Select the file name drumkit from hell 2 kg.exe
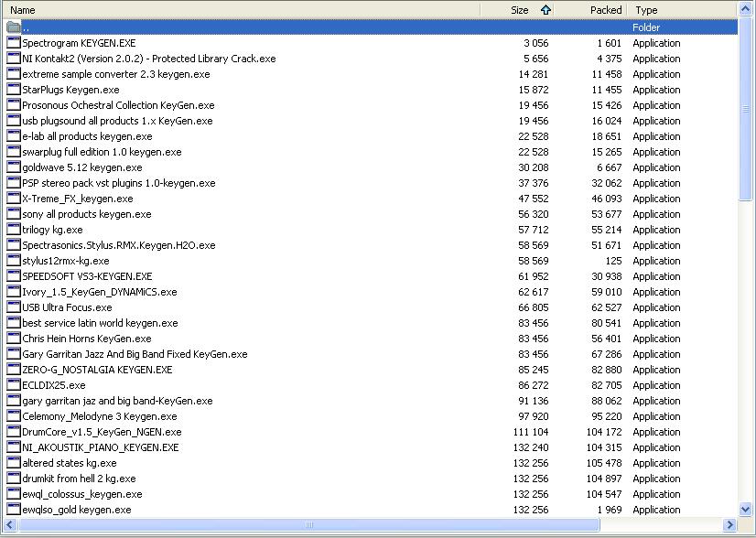The height and width of the screenshot is (538, 756). pyautogui.click(x=79, y=479)
